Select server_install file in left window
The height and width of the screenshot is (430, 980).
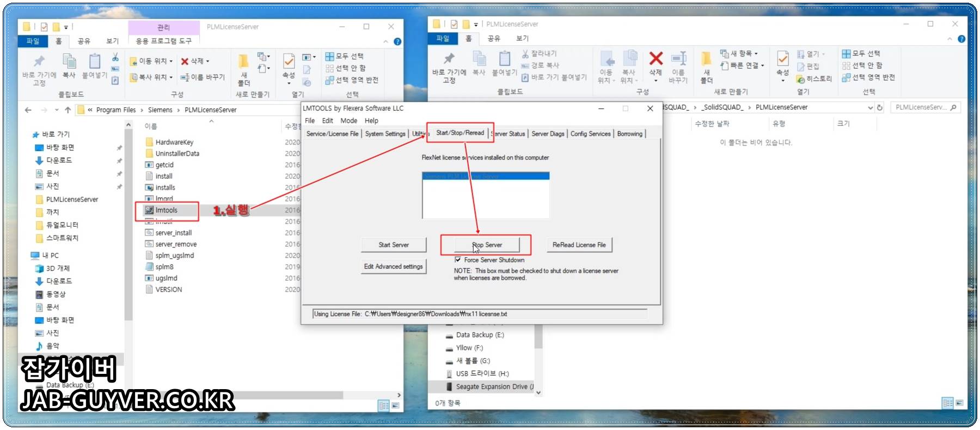(168, 233)
